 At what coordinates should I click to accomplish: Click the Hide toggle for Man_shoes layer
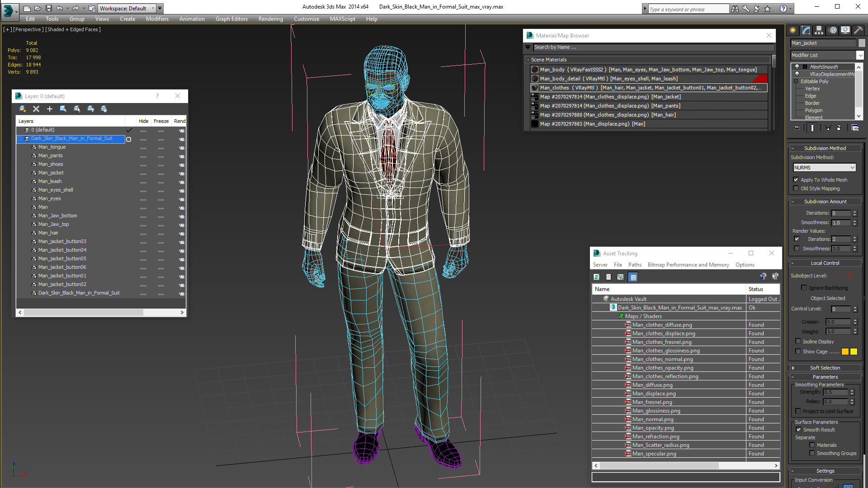[142, 164]
